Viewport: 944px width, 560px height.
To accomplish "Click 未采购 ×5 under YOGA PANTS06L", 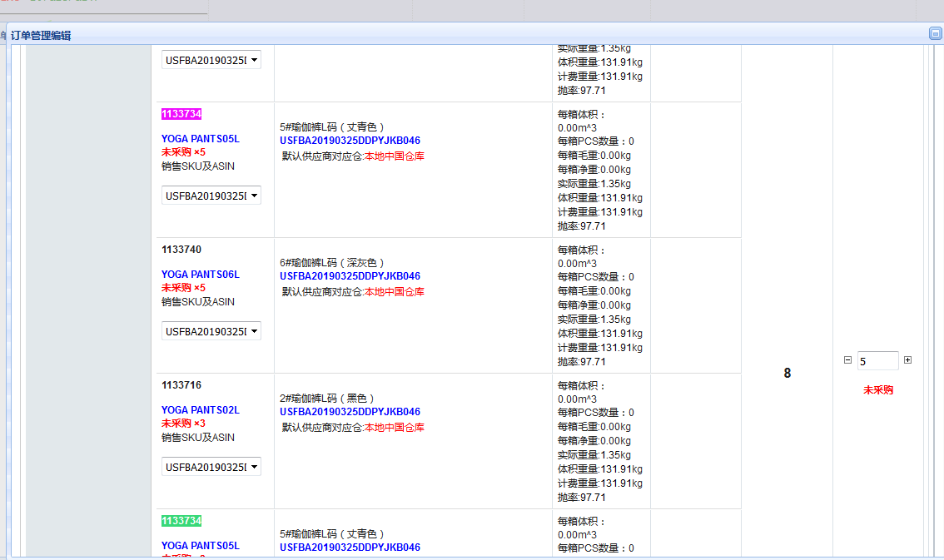I will pos(183,288).
